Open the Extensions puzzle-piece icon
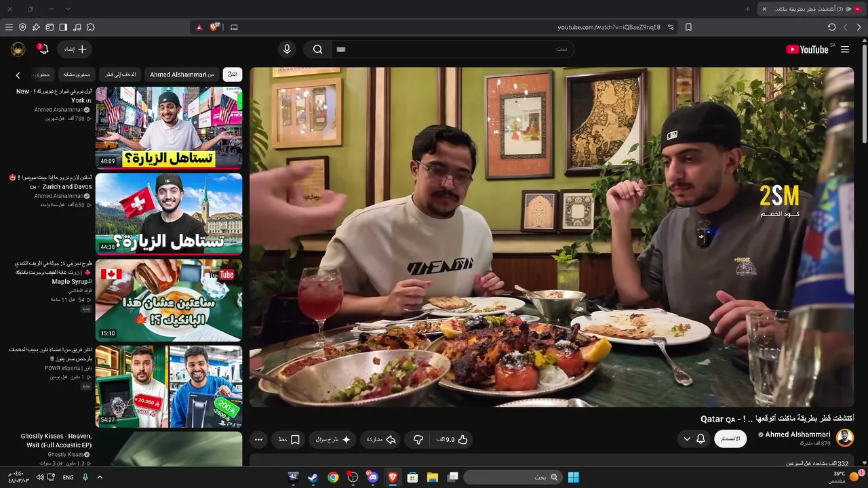868x488 pixels. pyautogui.click(x=90, y=27)
